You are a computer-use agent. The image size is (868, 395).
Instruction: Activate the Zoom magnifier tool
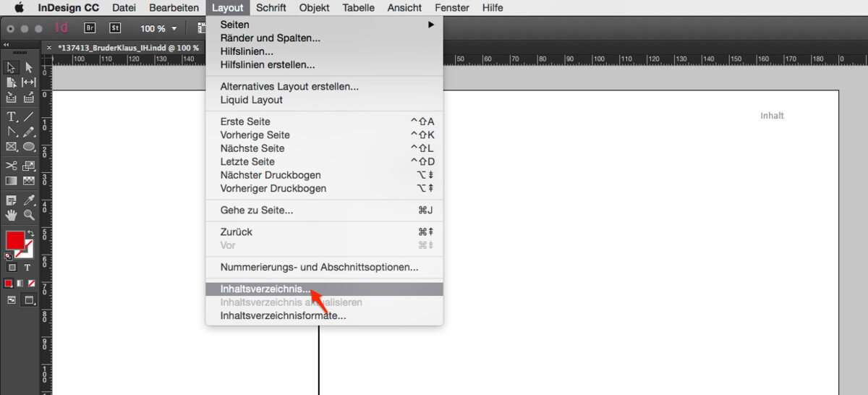click(29, 215)
